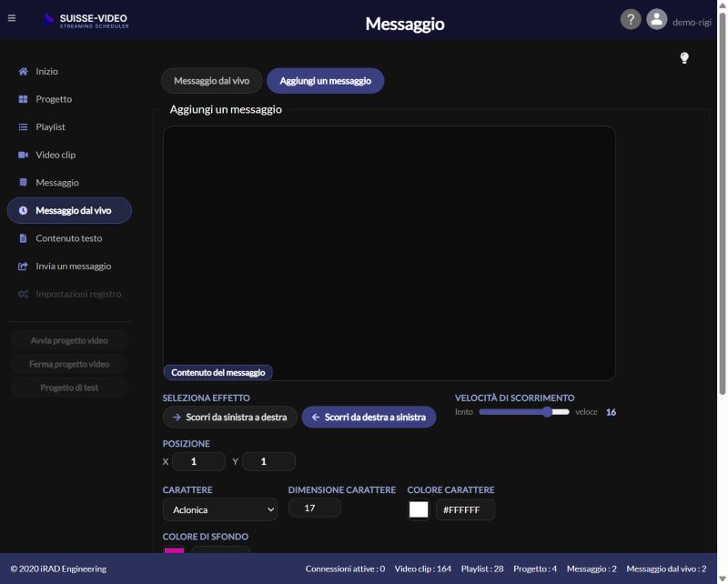Click the Contenuto testo document icon
This screenshot has height=584, width=728.
pyautogui.click(x=23, y=238)
